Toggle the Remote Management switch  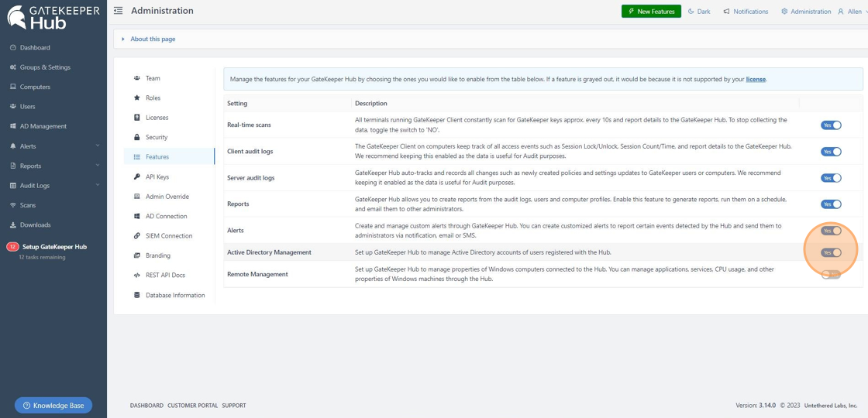point(831,274)
